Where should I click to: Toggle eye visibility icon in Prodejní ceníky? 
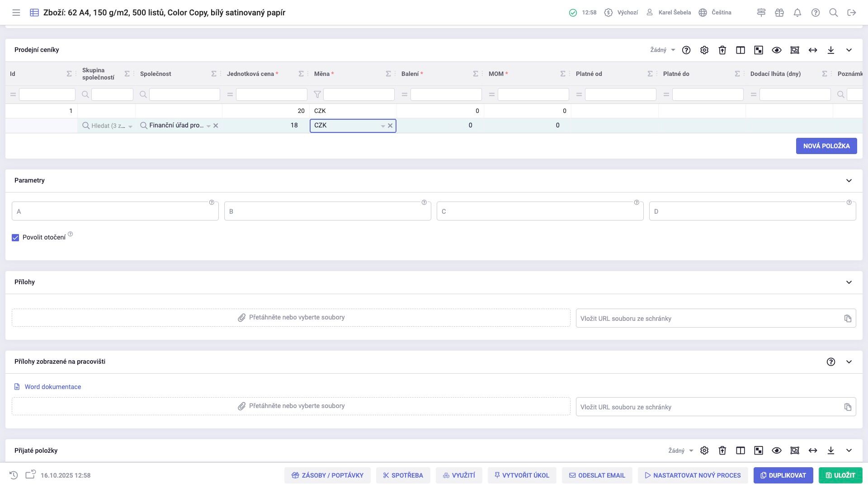(777, 50)
